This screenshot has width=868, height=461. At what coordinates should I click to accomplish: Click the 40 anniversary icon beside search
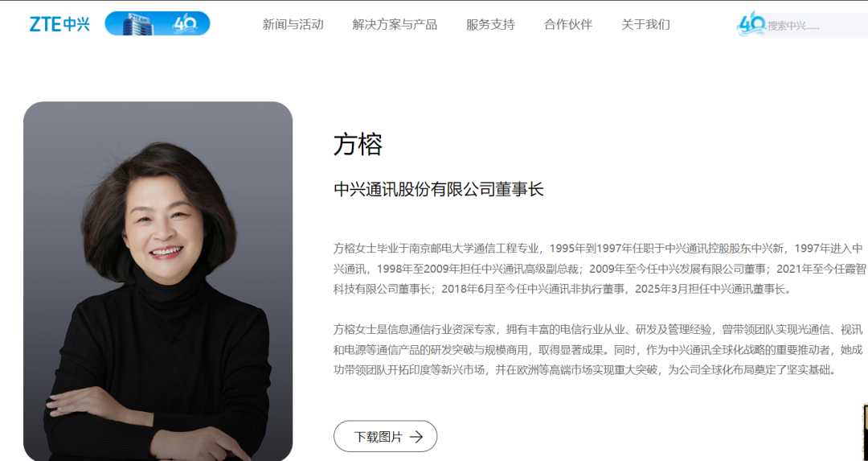(751, 25)
